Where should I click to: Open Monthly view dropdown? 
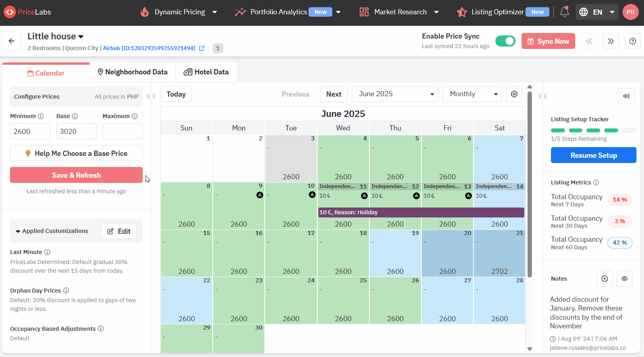pos(472,94)
